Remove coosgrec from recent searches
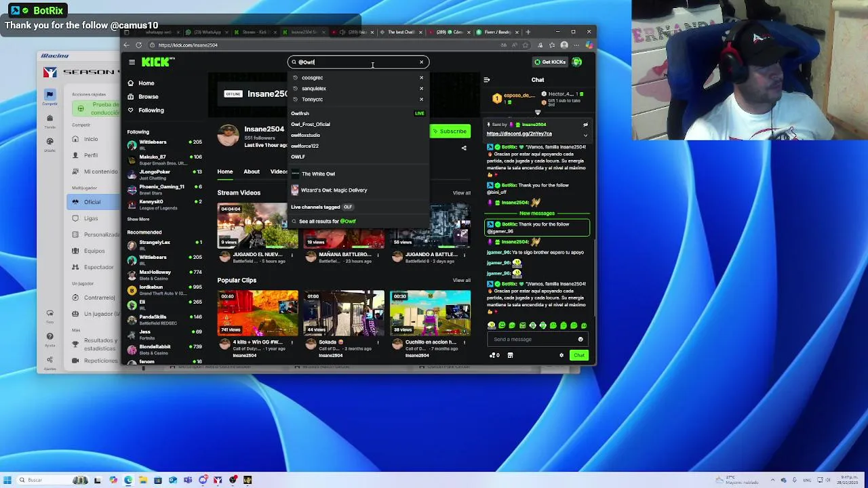 421,77
